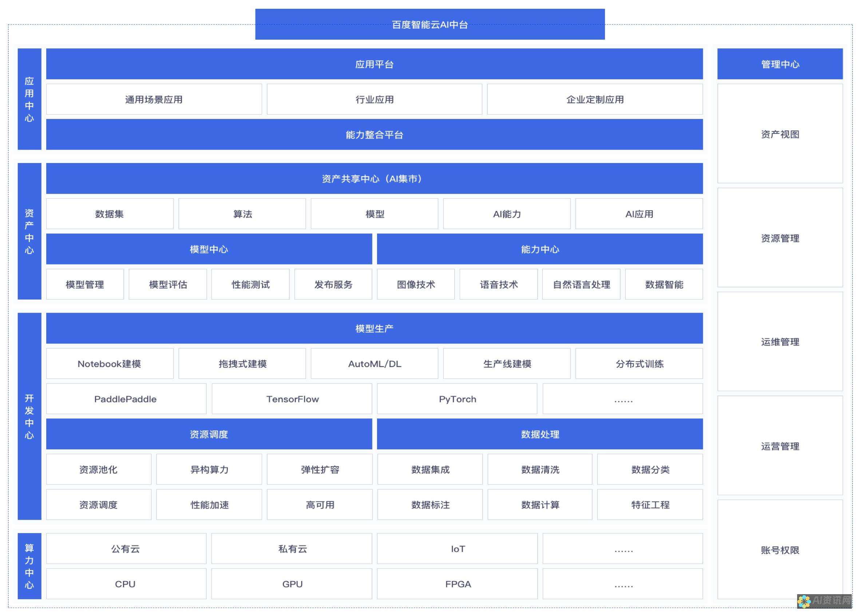Click the PaddlePaddle framework button
Viewport: 859px width, 616px height.
[x=126, y=399]
